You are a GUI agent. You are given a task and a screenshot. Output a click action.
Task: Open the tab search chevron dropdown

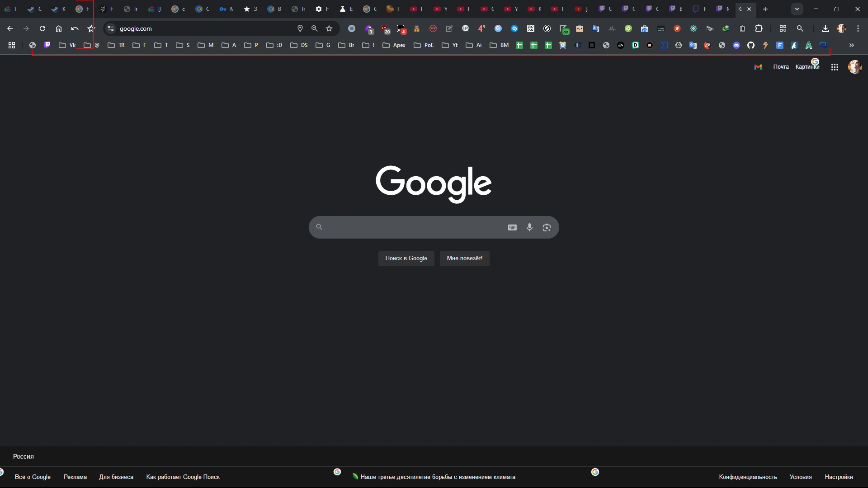(797, 9)
